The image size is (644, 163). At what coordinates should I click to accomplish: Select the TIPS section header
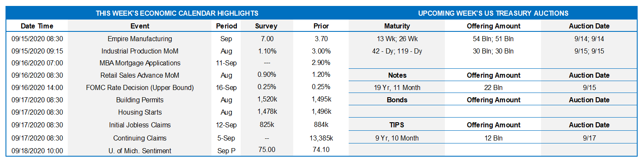pos(397,125)
